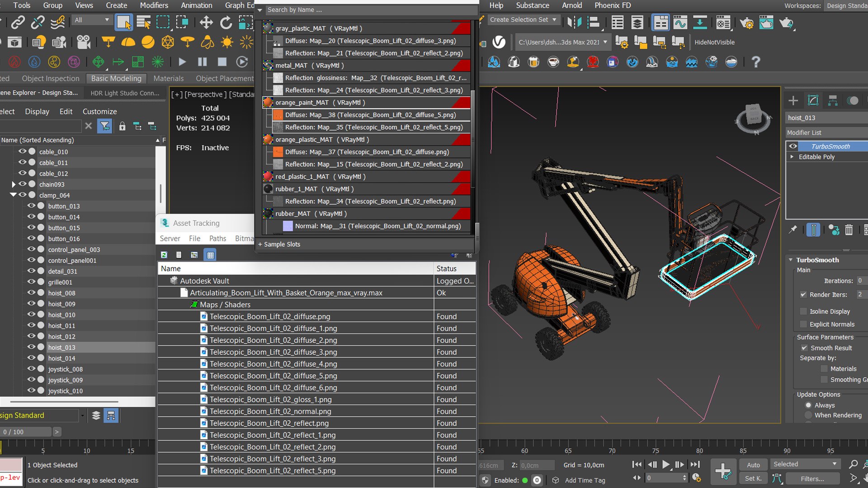The height and width of the screenshot is (488, 868).
Task: Open the Animation menu
Action: [196, 5]
